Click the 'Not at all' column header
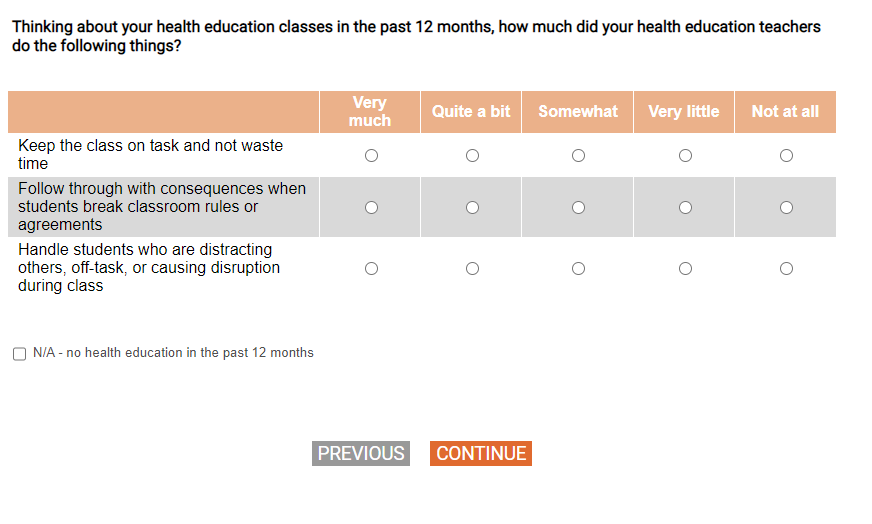 tap(785, 112)
